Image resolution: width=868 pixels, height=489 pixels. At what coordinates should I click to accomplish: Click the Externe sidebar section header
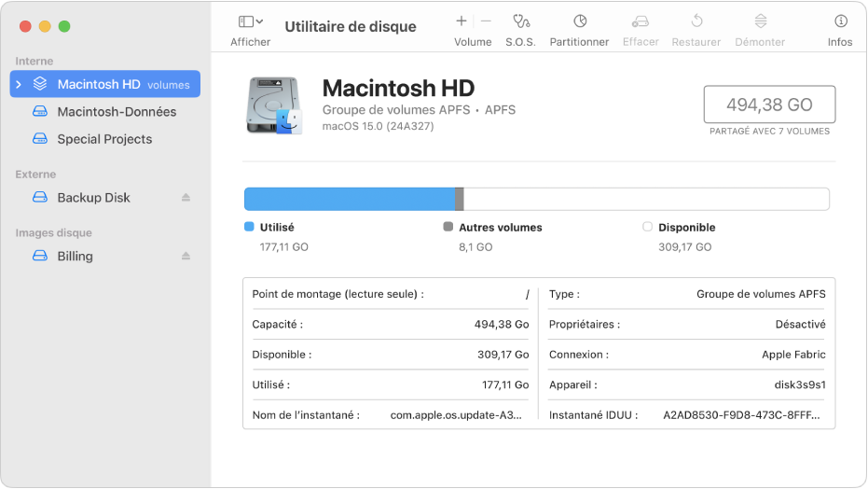(x=35, y=175)
